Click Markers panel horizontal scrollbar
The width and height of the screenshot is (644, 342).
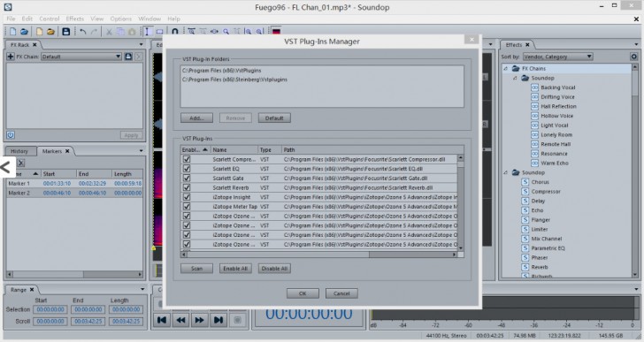click(x=74, y=274)
